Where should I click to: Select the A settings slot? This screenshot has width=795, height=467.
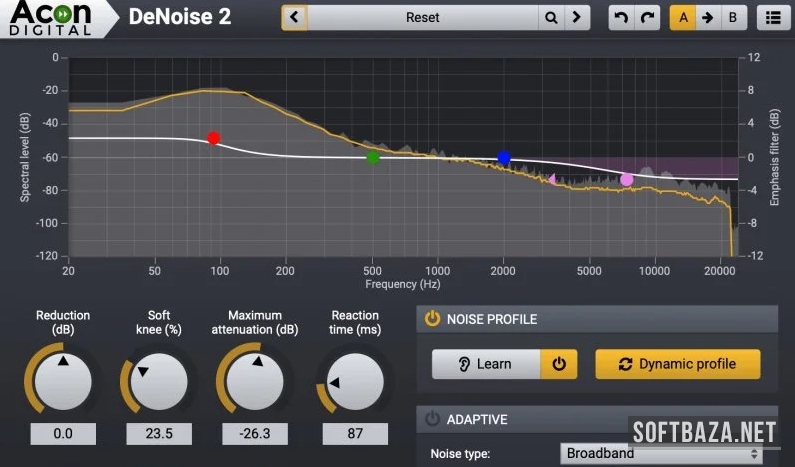tap(683, 18)
